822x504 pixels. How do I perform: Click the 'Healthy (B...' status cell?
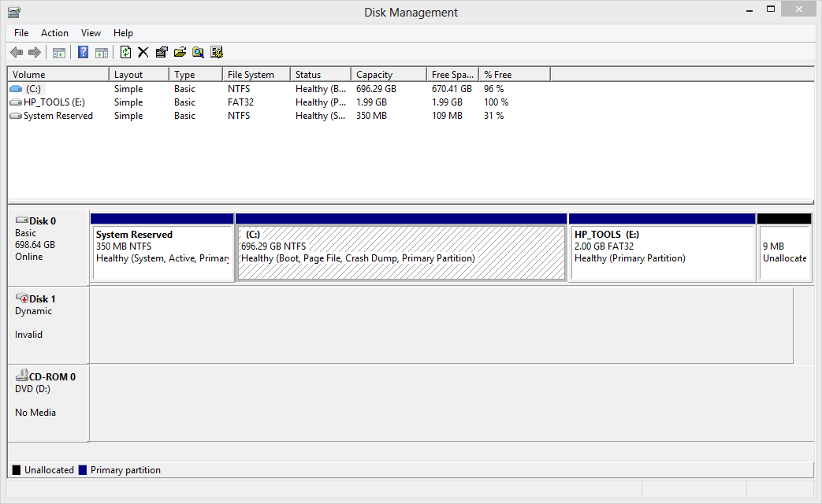pos(320,89)
